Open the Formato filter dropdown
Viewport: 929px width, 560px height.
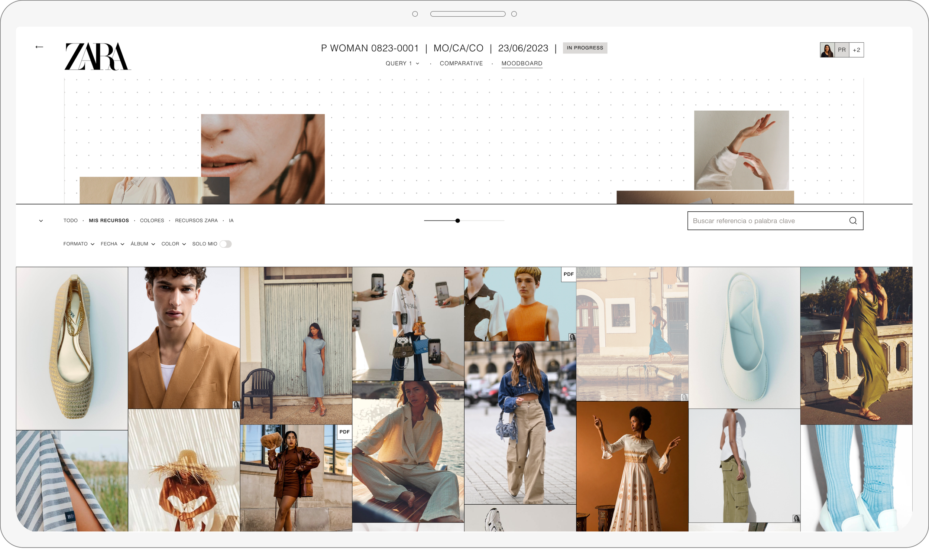[x=79, y=244]
